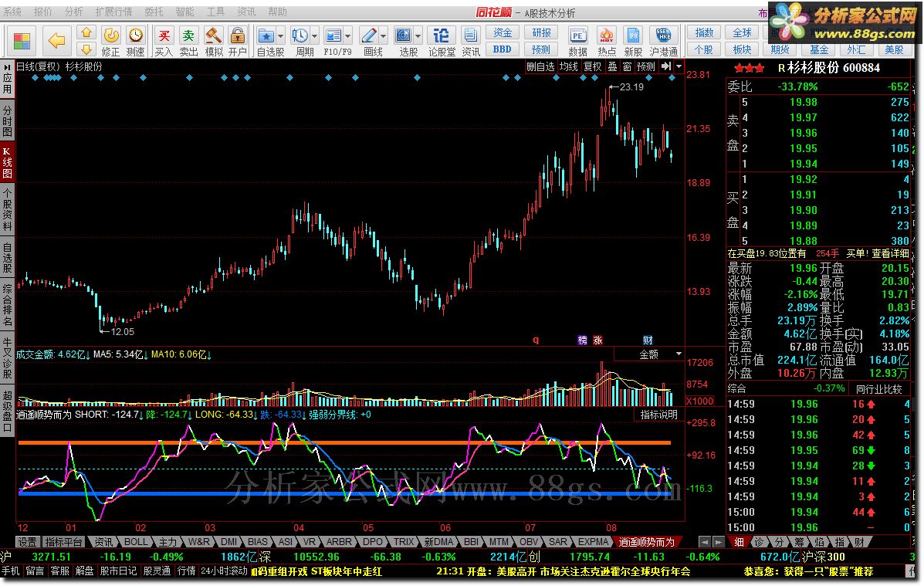Click 删自选 to remove from favorites
Image resolution: width=924 pixels, height=586 pixels.
pos(540,66)
